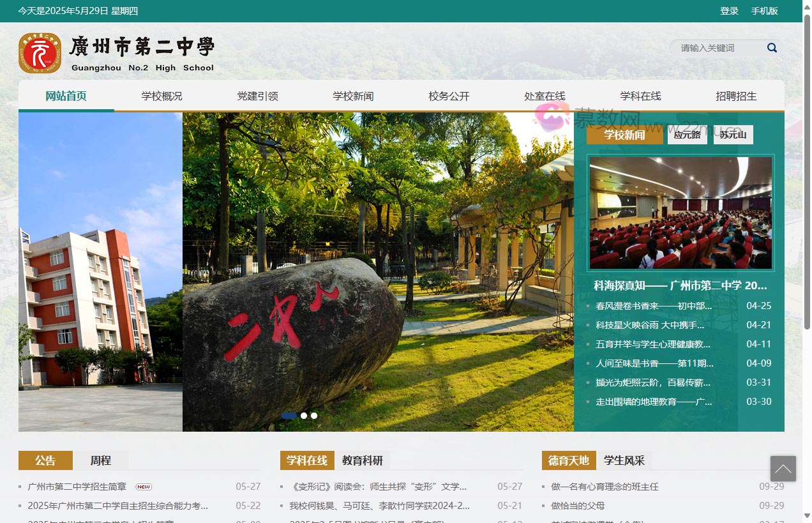Image resolution: width=812 pixels, height=523 pixels.
Task: Open the 党建引领 navigation menu
Action: point(258,96)
